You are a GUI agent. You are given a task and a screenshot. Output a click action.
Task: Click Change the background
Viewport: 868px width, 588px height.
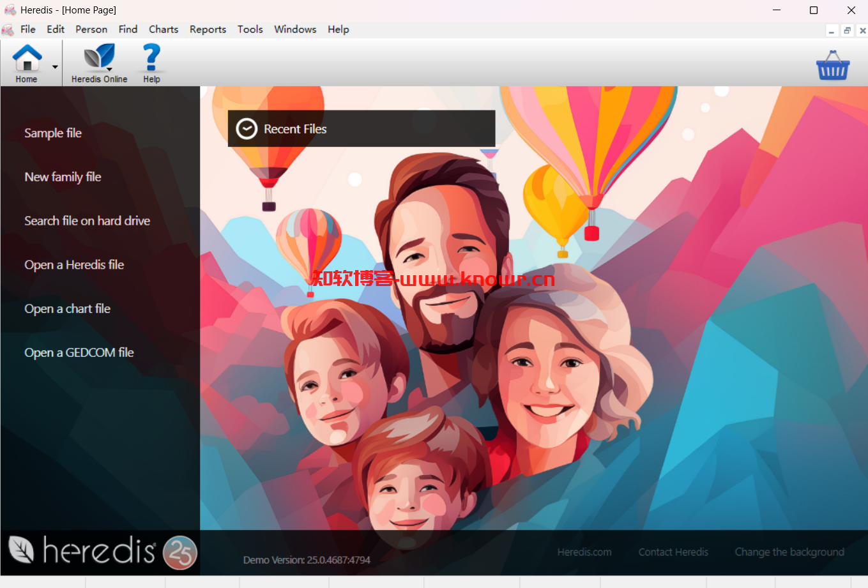(x=789, y=552)
